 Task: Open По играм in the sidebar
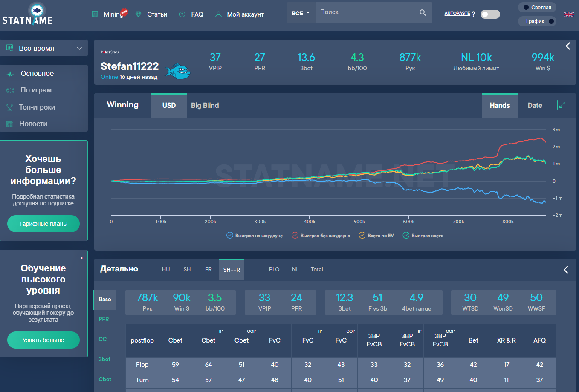tap(36, 90)
